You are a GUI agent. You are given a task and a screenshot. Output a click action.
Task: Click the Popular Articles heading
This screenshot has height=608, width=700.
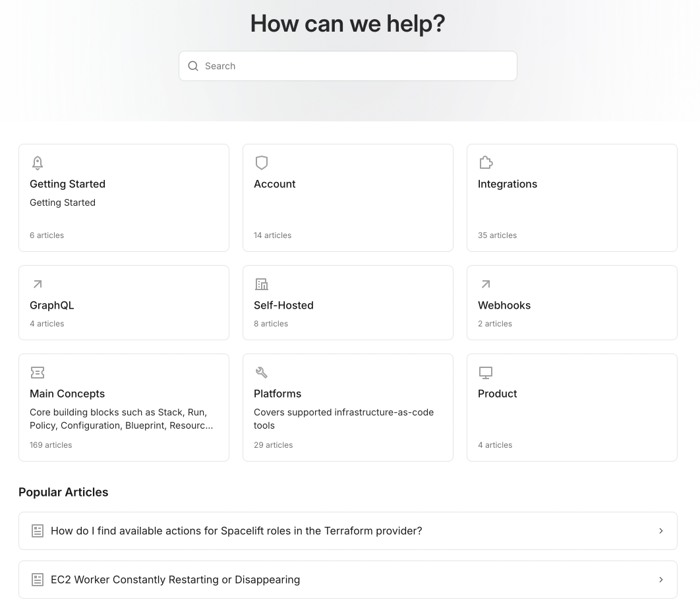(63, 492)
